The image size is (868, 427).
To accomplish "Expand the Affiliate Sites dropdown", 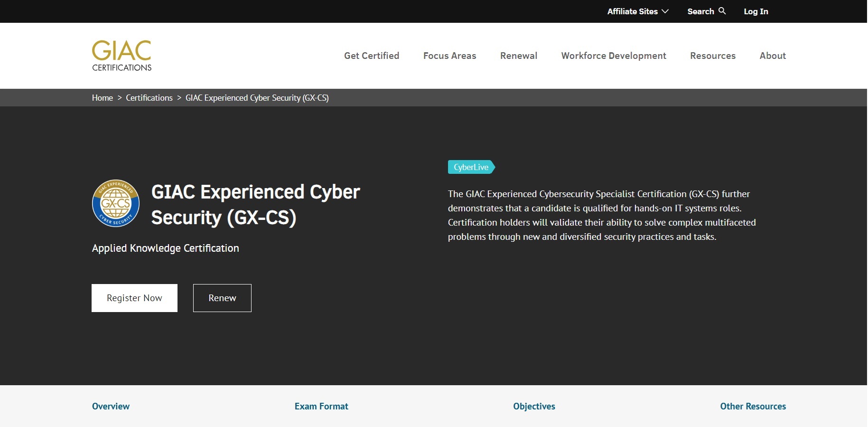I will coord(638,11).
